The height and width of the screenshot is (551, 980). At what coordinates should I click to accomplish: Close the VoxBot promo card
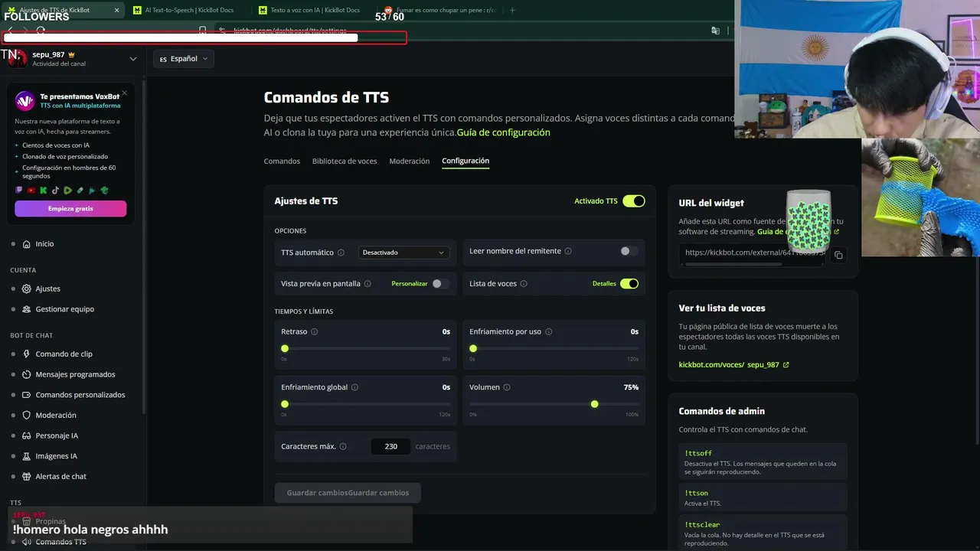(x=125, y=93)
